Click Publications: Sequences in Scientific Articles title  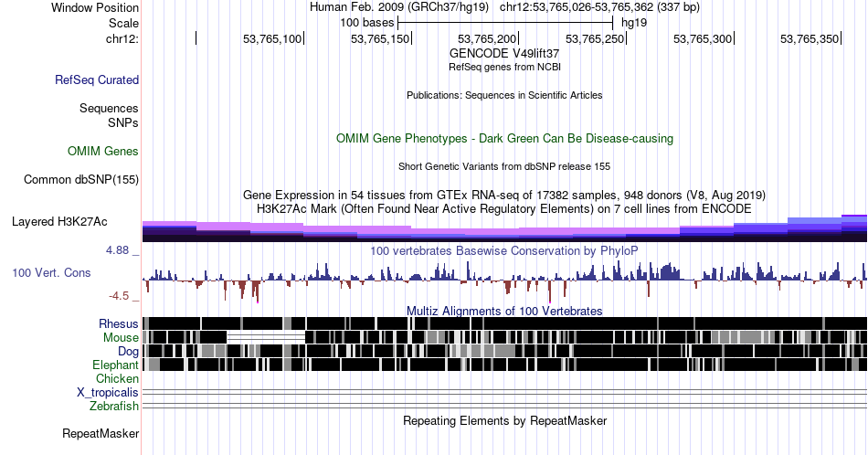pos(504,95)
